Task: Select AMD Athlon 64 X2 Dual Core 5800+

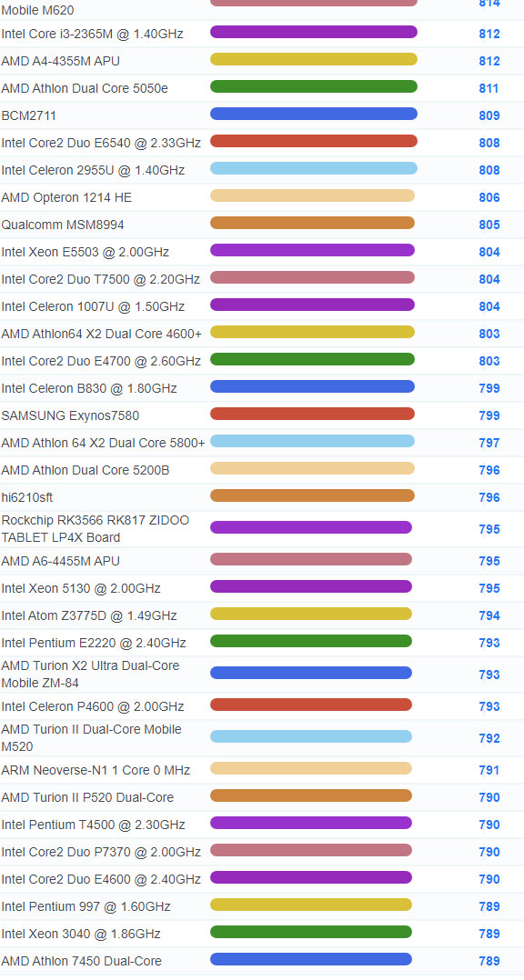Action: [103, 443]
